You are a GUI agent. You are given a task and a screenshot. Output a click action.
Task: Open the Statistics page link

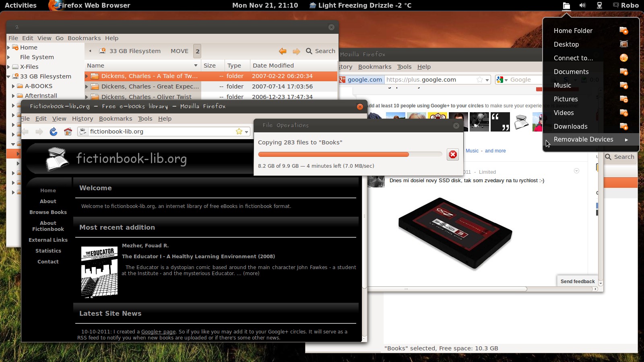[x=48, y=251]
